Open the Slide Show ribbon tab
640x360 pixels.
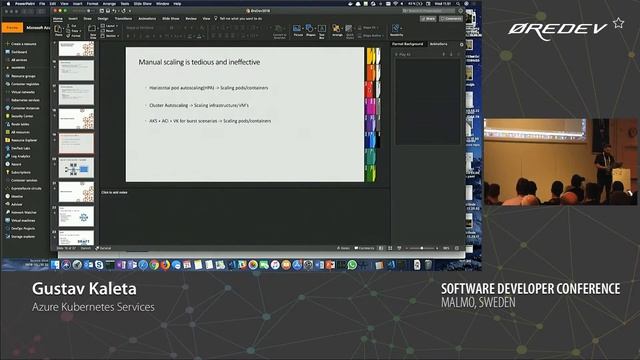tap(171, 19)
